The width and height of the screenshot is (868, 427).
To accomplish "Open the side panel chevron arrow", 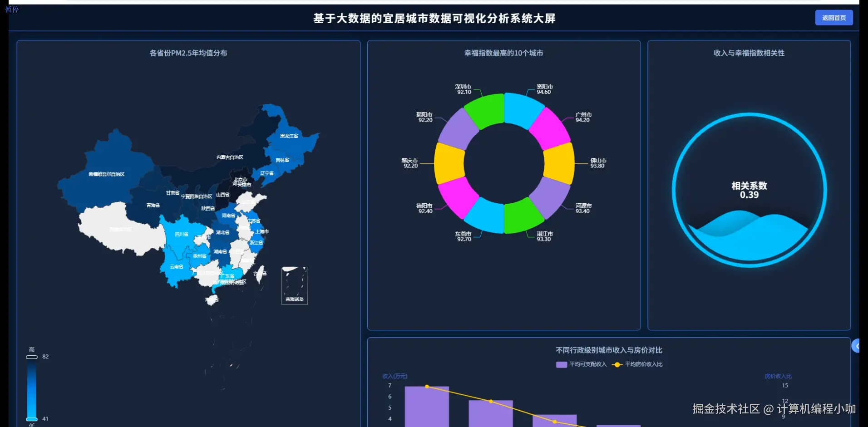I will click(857, 346).
